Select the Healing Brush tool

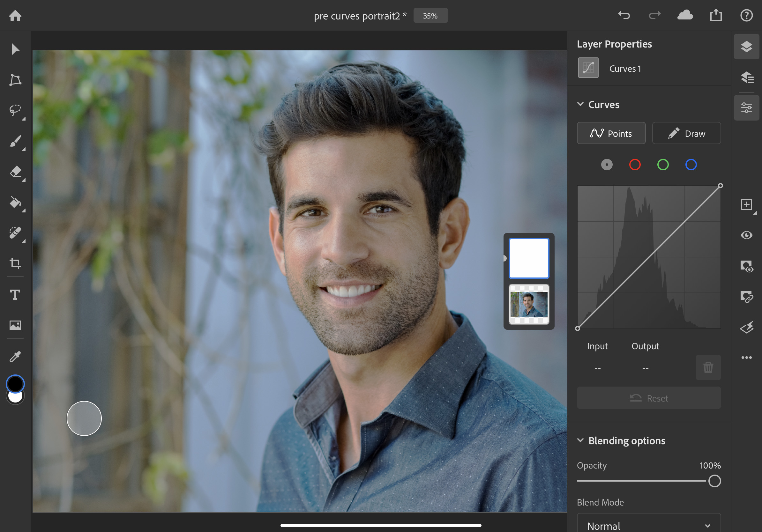point(15,233)
